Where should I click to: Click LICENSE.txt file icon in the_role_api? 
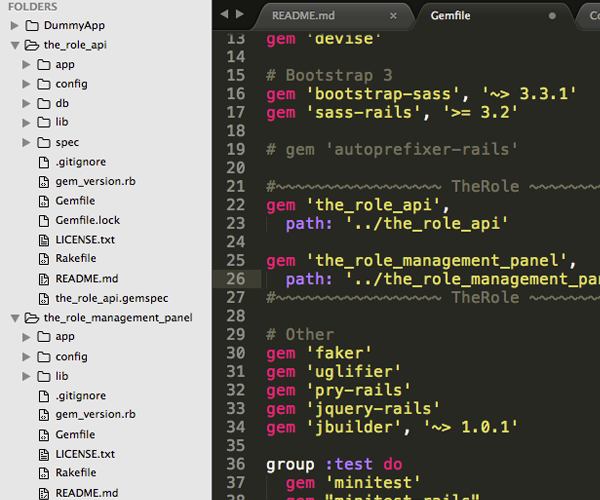coord(44,240)
